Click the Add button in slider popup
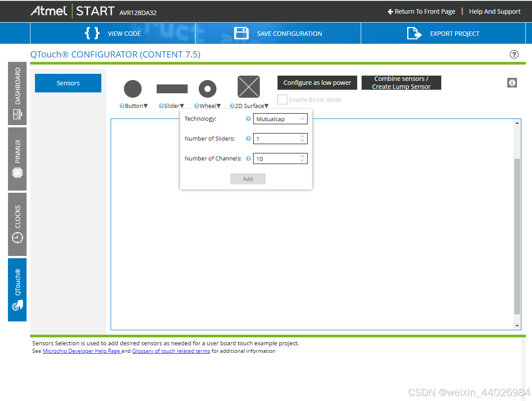 coord(248,179)
